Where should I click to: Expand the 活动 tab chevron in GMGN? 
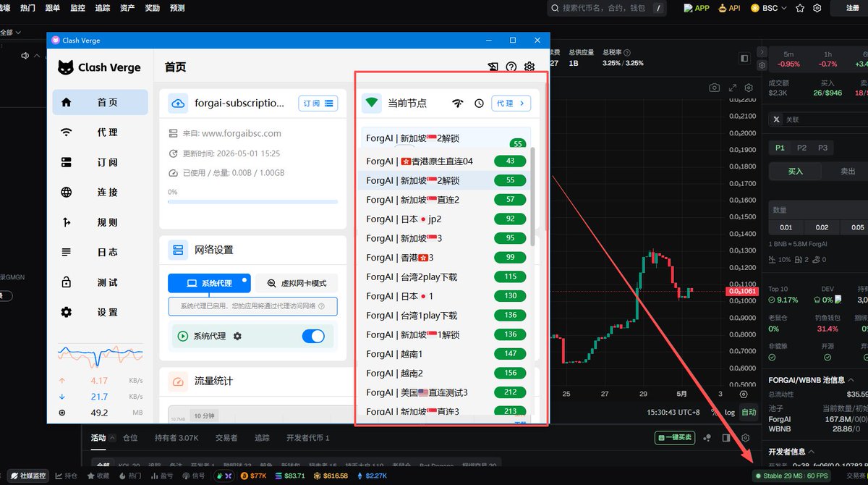(x=113, y=438)
